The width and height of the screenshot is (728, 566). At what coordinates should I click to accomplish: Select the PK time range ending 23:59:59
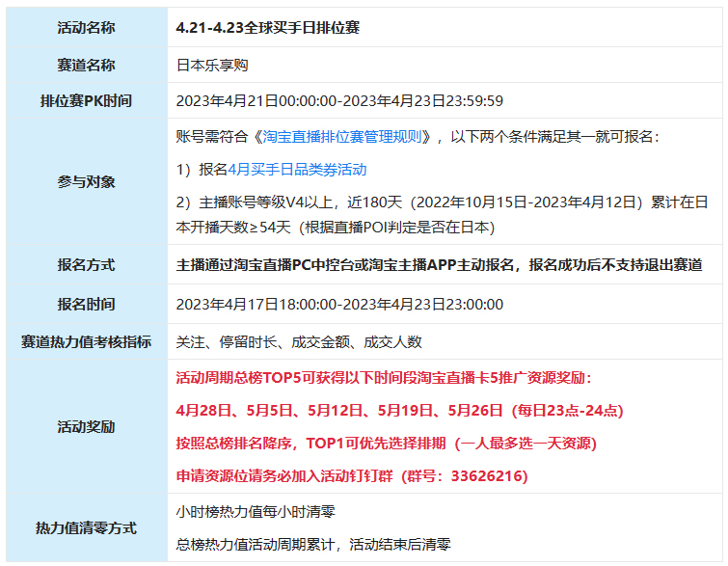pyautogui.click(x=339, y=100)
